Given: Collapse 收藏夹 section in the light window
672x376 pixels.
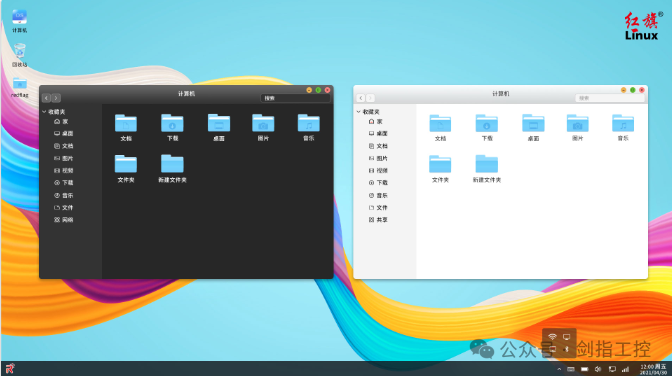Looking at the screenshot, I should pyautogui.click(x=358, y=111).
